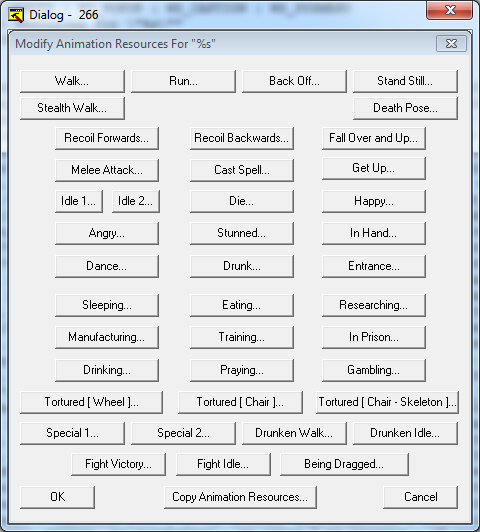This screenshot has width=480, height=532.
Task: Select the Stealth Walk... button
Action: coord(72,108)
